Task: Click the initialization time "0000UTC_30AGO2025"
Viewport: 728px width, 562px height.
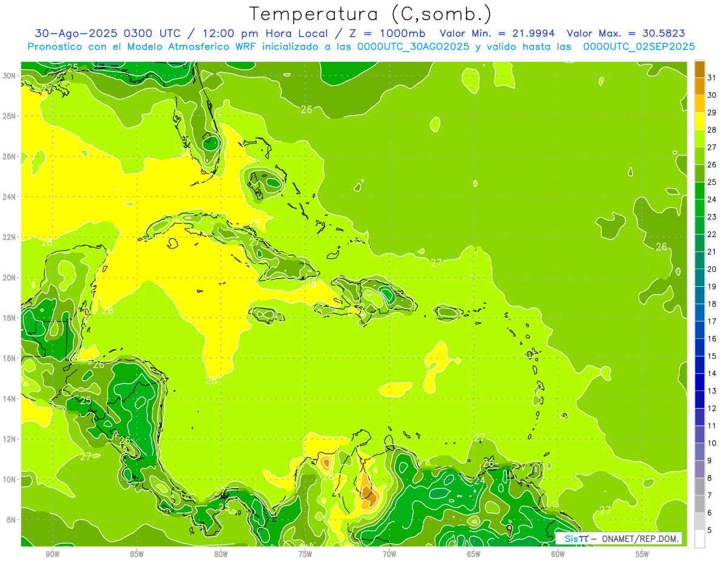Action: [x=412, y=47]
